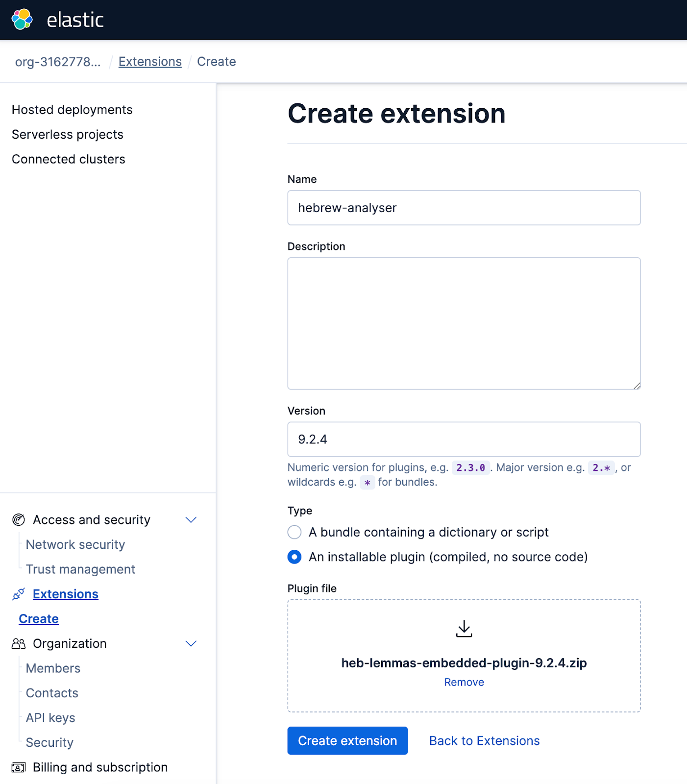Click the Access and security label
The height and width of the screenshot is (784, 687).
click(x=92, y=520)
